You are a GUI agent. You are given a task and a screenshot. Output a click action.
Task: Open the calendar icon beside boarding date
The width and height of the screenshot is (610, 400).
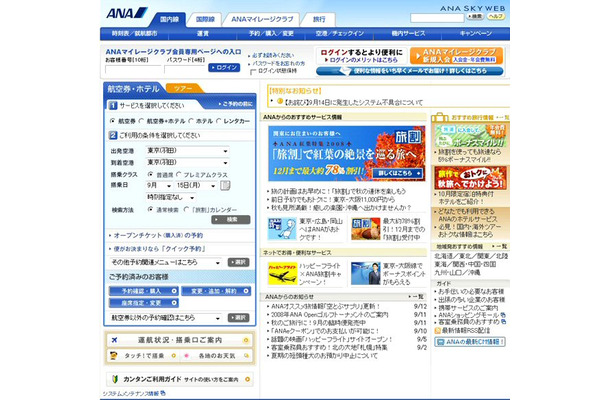pos(225,186)
